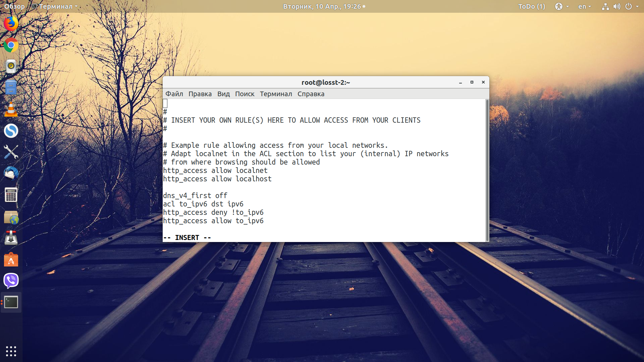Screen dimensions: 644x362
Task: Launch Viber from the dock
Action: [x=11, y=281]
